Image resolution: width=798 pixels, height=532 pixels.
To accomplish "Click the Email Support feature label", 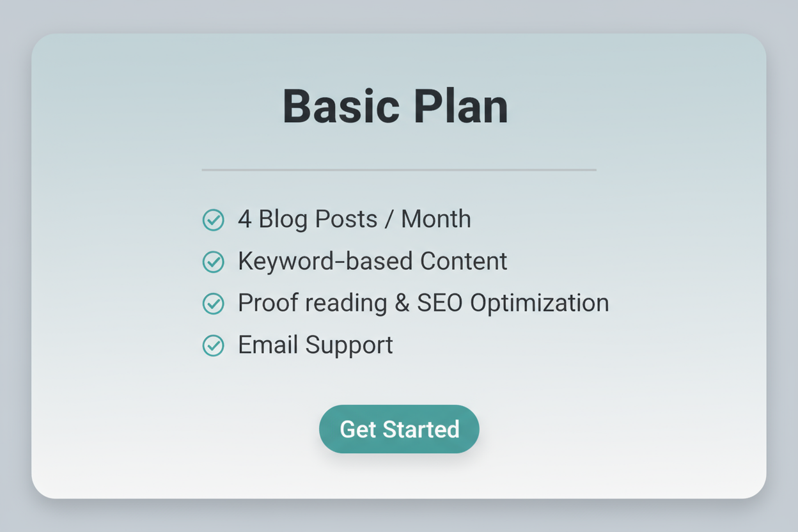I will (315, 345).
